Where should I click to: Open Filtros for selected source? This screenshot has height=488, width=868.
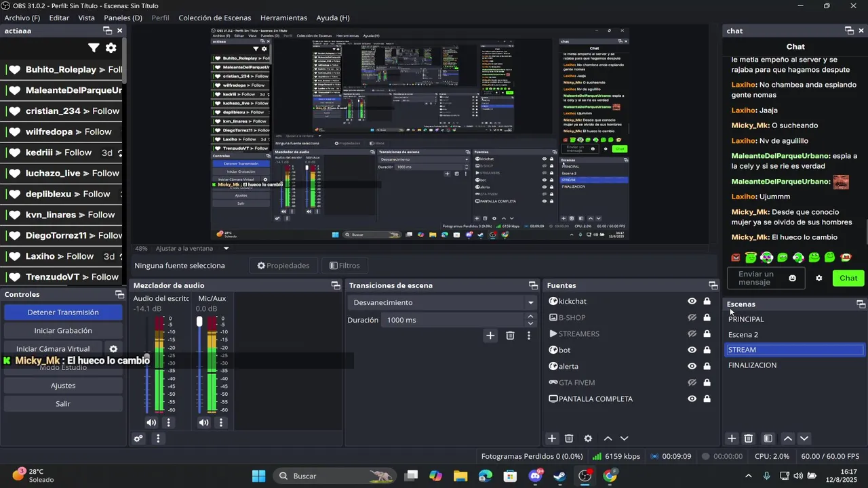344,266
